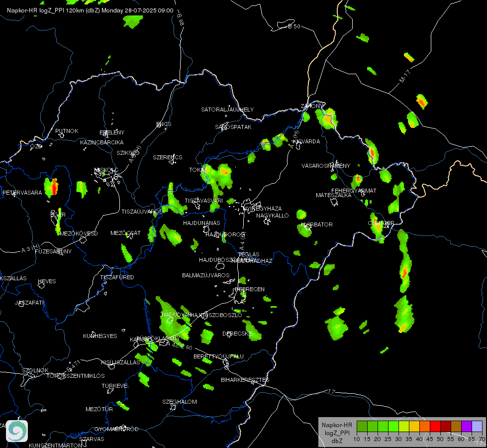487x448 pixels.
Task: Click the DERECSKE city label
Action: pyautogui.click(x=237, y=334)
